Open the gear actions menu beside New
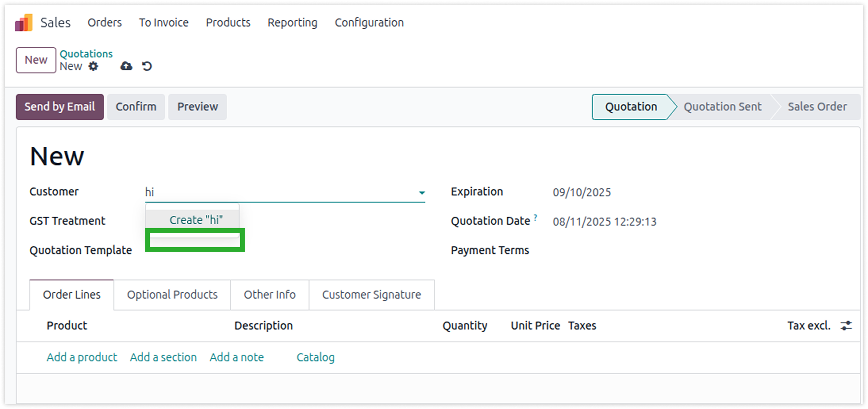The height and width of the screenshot is (409, 868). [x=93, y=66]
